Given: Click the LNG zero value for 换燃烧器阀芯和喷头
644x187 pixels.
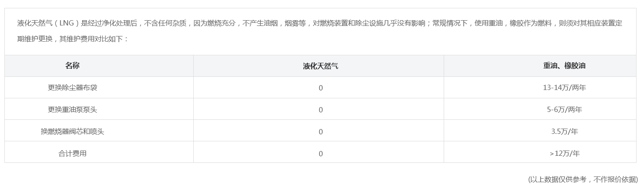Looking at the screenshot, I should (321, 132).
